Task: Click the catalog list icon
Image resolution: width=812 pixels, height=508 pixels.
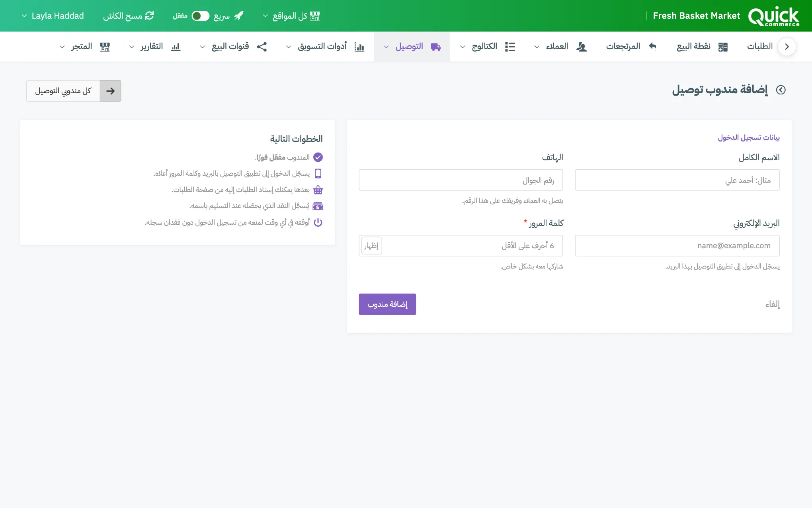Action: [x=510, y=47]
